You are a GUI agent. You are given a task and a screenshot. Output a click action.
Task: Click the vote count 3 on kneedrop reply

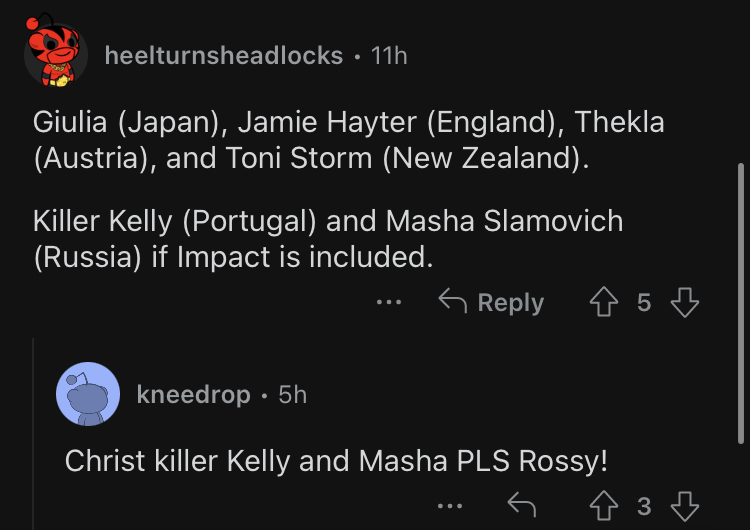[x=644, y=507]
